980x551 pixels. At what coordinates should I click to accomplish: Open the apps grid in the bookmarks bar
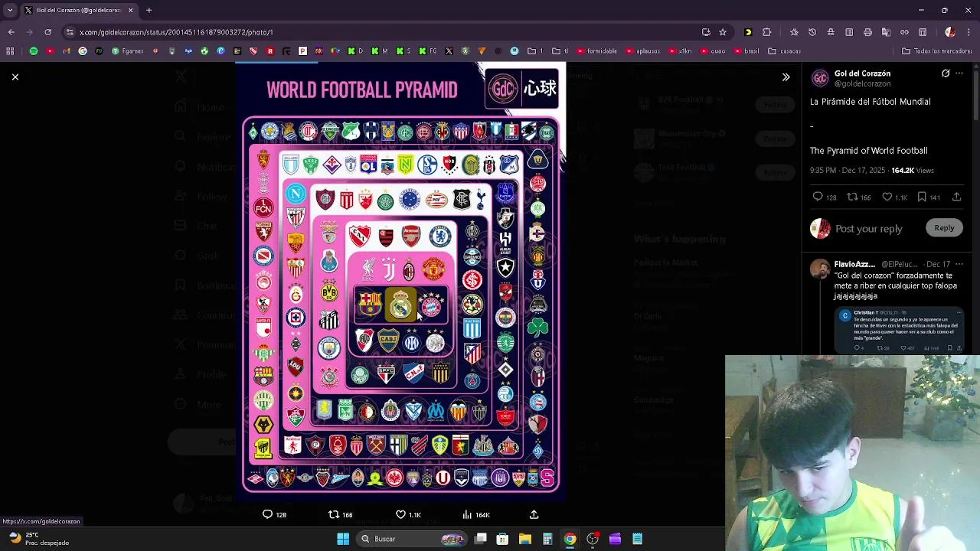click(10, 51)
